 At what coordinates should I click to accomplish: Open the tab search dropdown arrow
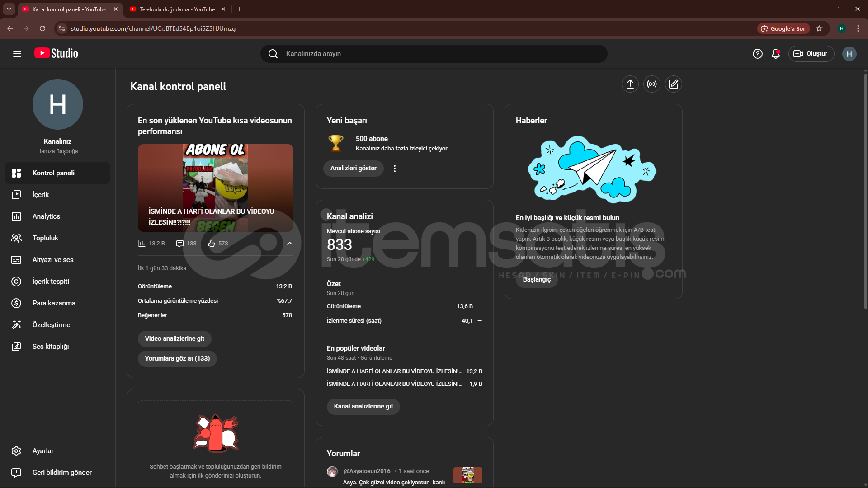coord(9,9)
